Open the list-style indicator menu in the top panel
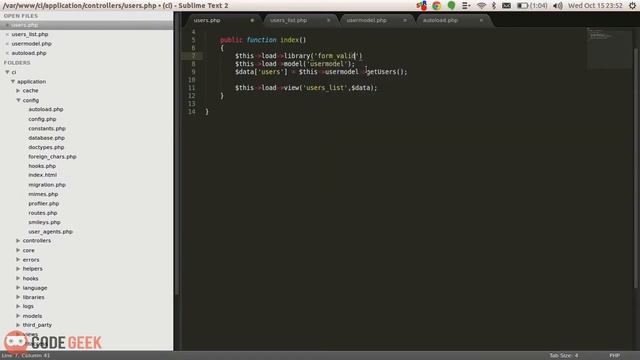Image resolution: width=640 pixels, height=360 pixels. point(466,5)
